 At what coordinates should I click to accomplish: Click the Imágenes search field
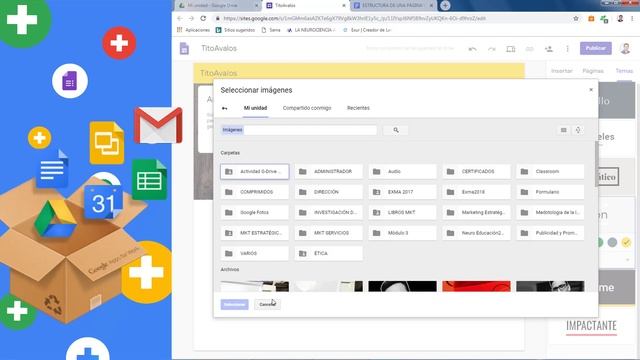pos(299,130)
